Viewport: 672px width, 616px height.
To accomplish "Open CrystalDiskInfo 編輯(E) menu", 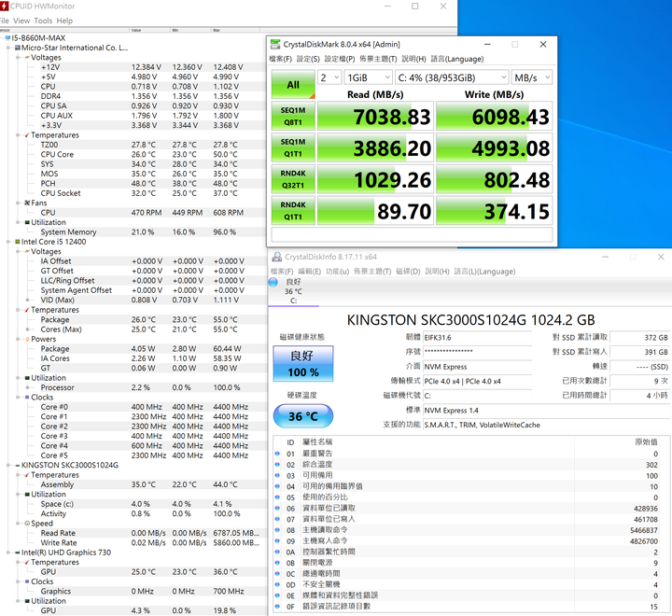I will [x=310, y=272].
